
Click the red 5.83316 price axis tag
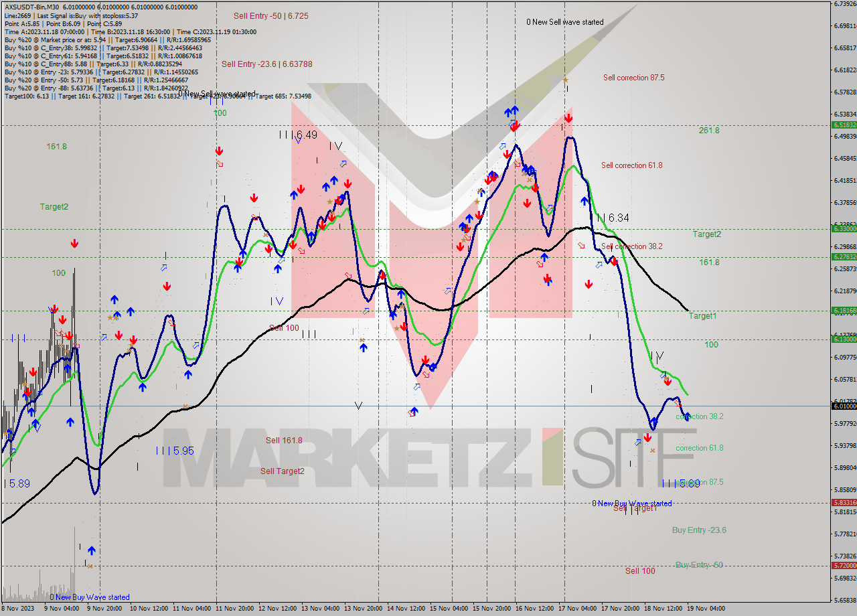pos(844,503)
